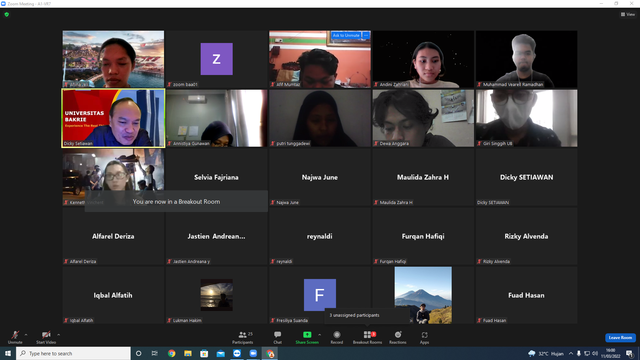Open Task View on the taskbar

pos(155,353)
